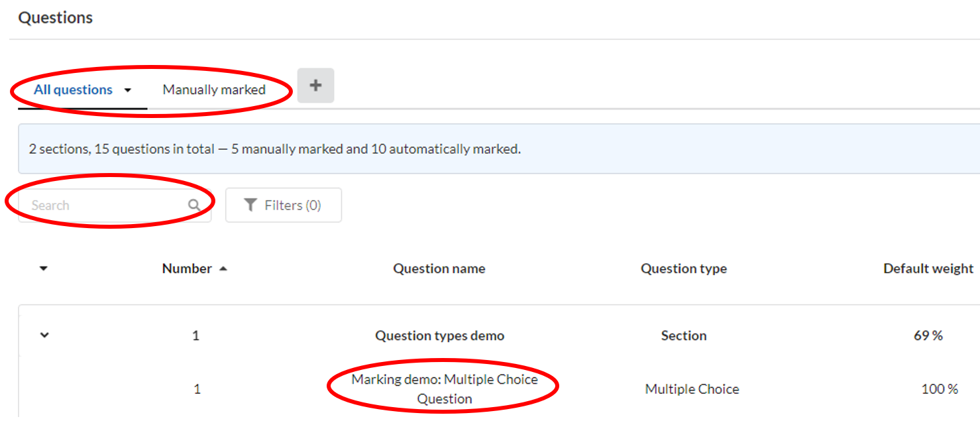The image size is (980, 423).
Task: Click the Multiple Choice question type cell
Action: 692,389
